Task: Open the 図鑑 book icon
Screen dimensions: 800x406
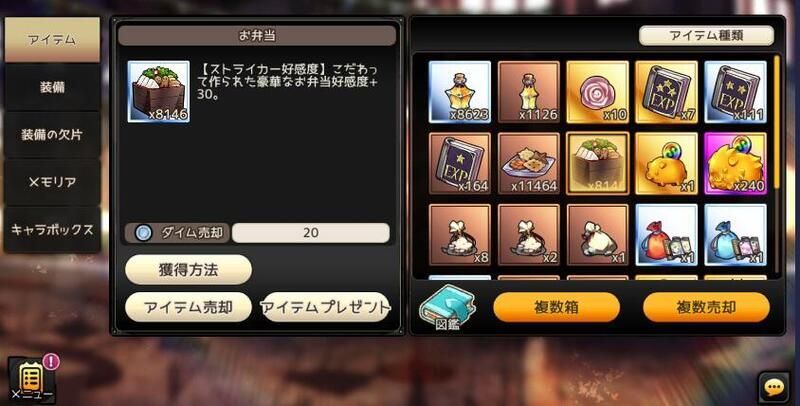Action: coord(447,307)
